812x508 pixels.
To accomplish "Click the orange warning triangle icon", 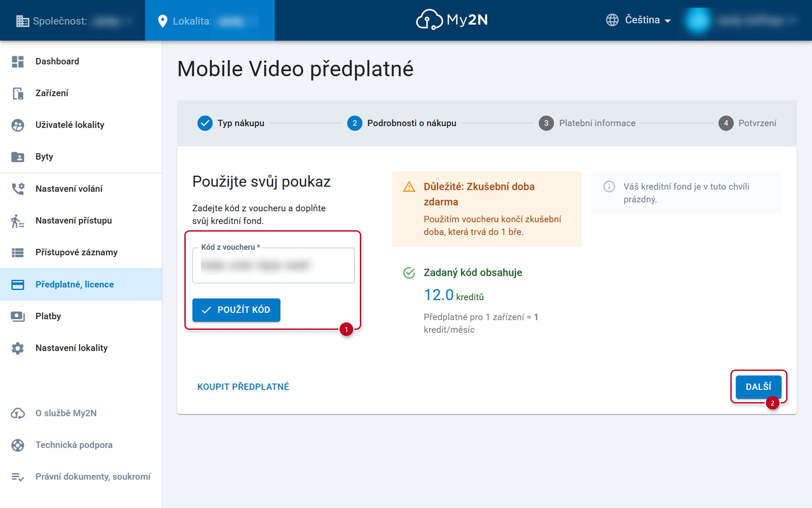I will (409, 187).
